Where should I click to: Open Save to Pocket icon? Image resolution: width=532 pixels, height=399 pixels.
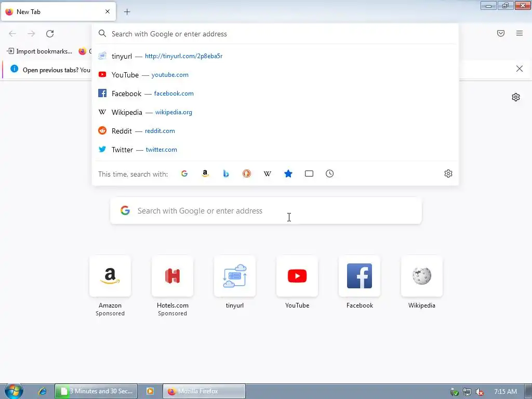click(x=501, y=33)
